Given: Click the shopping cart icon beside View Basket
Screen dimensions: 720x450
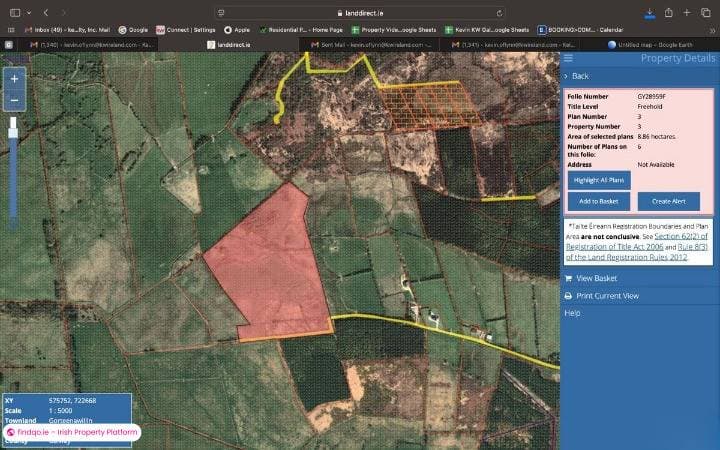Looking at the screenshot, I should point(568,278).
